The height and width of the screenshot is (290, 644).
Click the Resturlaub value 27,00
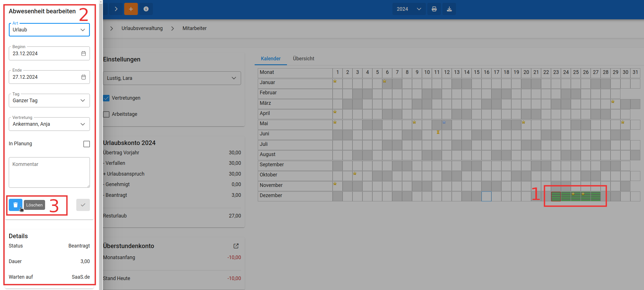click(235, 216)
